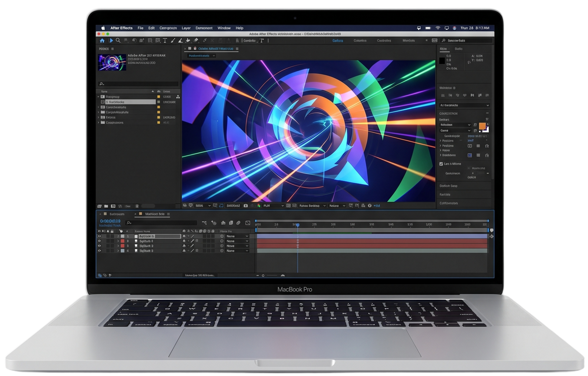Open the composition viewer panel menu icon

[237, 49]
